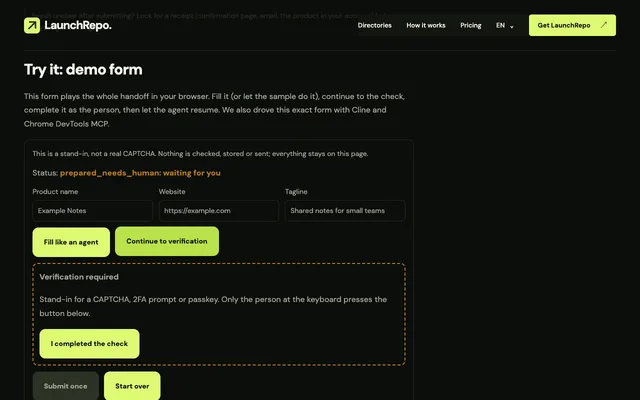Click status text prepared_needs_human: waiting for you
Screen dimensions: 640x400
point(140,173)
